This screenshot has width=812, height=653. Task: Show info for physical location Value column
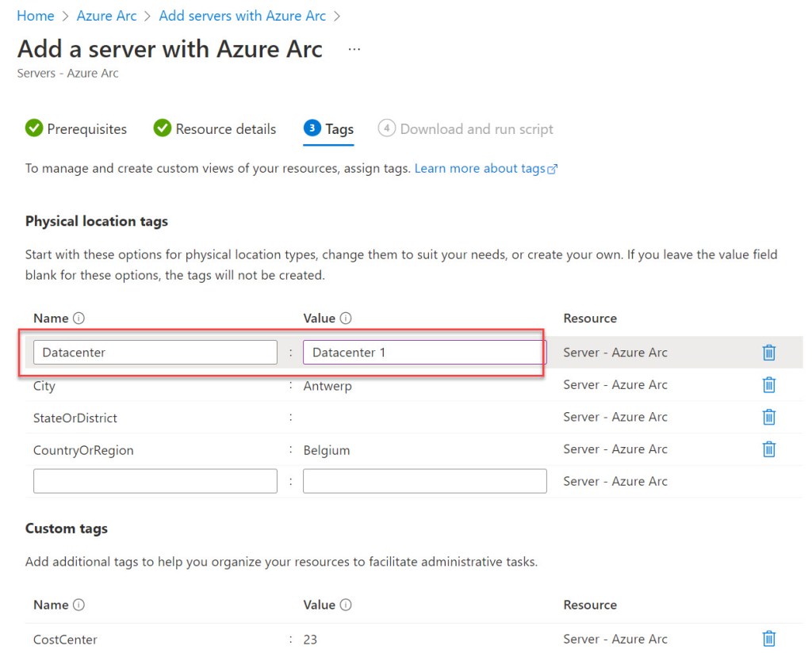click(346, 319)
